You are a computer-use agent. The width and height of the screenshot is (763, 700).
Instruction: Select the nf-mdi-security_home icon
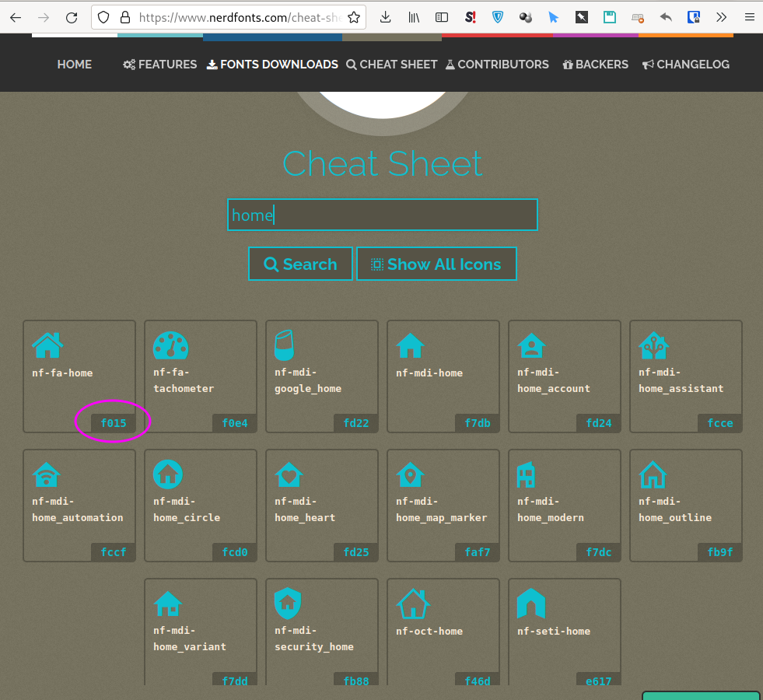[x=289, y=603]
